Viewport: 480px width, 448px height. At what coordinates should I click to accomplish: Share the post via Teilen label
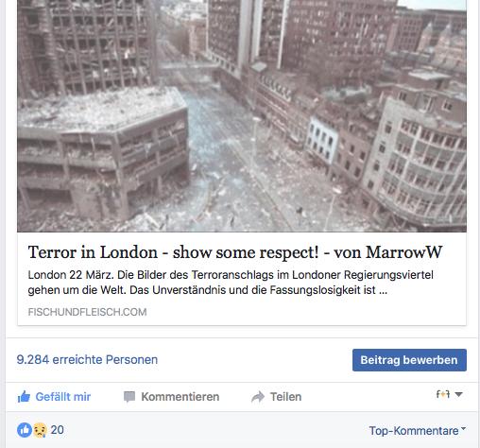[285, 397]
